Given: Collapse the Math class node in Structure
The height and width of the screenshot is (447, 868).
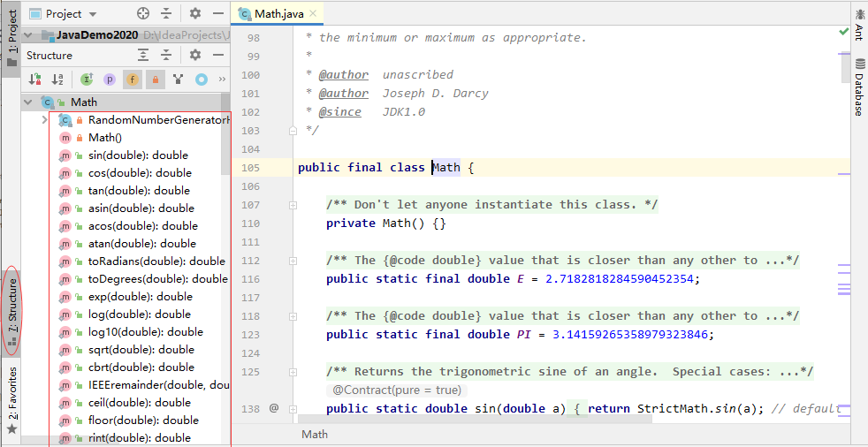Looking at the screenshot, I should tap(27, 102).
